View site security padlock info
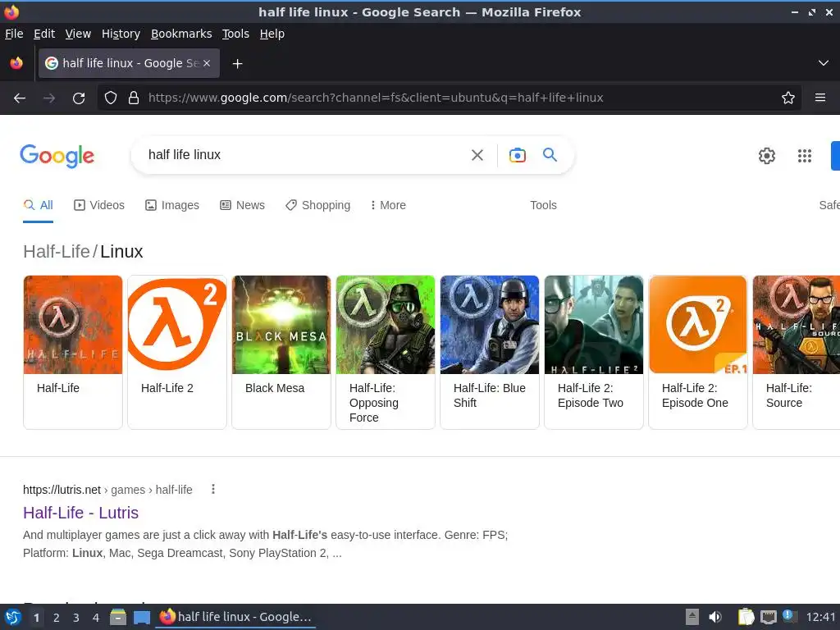 click(134, 98)
